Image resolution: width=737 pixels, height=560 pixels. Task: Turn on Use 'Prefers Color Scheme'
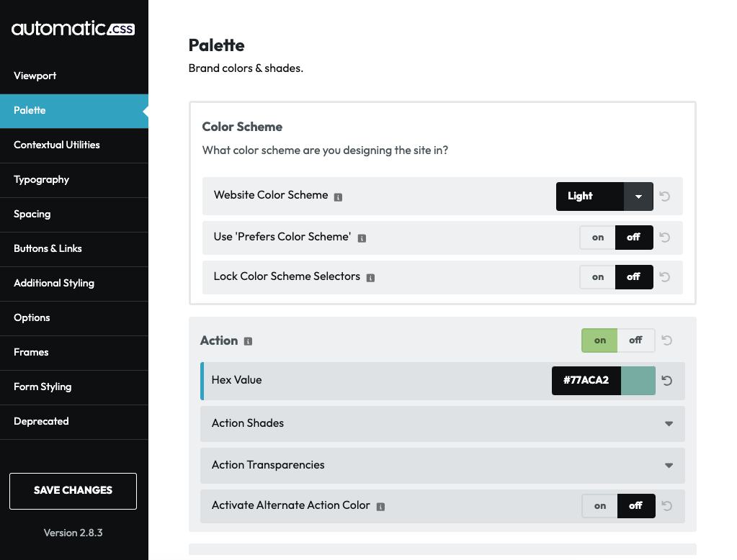tap(598, 238)
